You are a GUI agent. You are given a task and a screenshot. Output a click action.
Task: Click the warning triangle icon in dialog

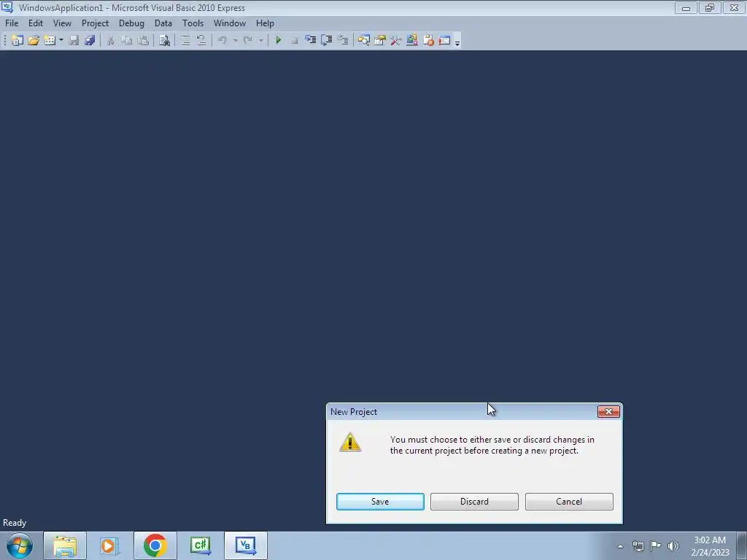tap(350, 442)
